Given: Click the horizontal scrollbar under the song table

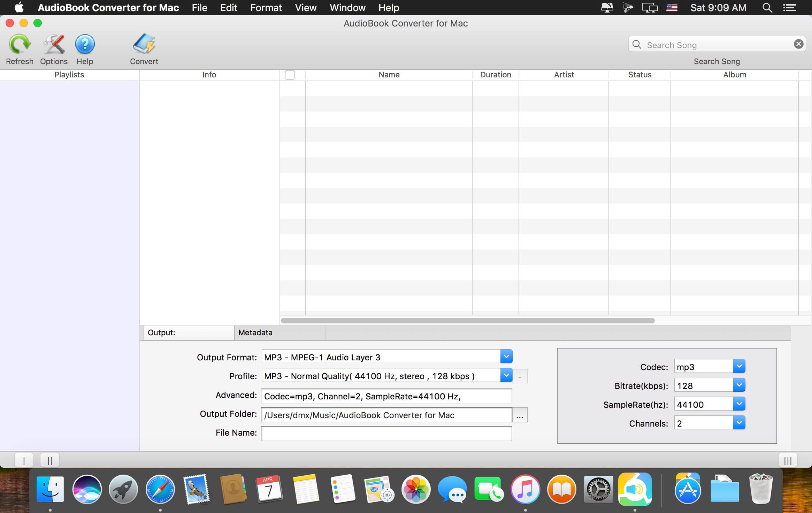Looking at the screenshot, I should coord(468,321).
